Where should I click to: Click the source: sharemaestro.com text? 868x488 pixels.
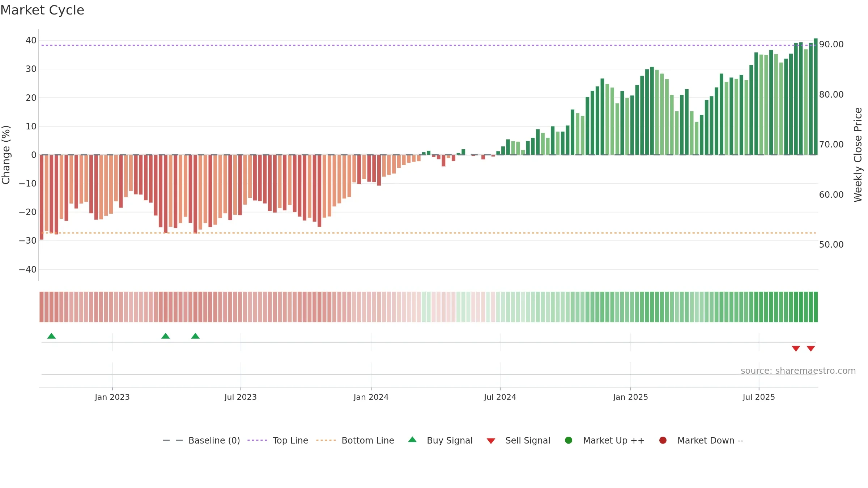tap(798, 371)
